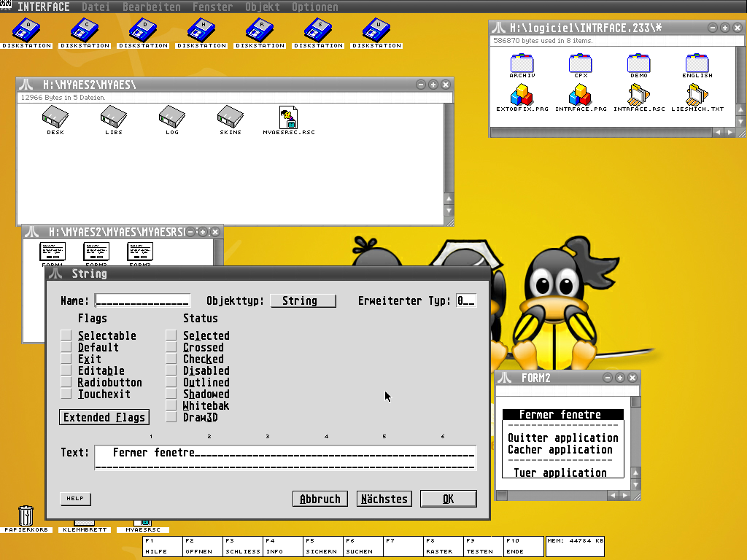Click the HELP button in the dialog
Image resolution: width=747 pixels, height=560 pixels.
pyautogui.click(x=75, y=499)
